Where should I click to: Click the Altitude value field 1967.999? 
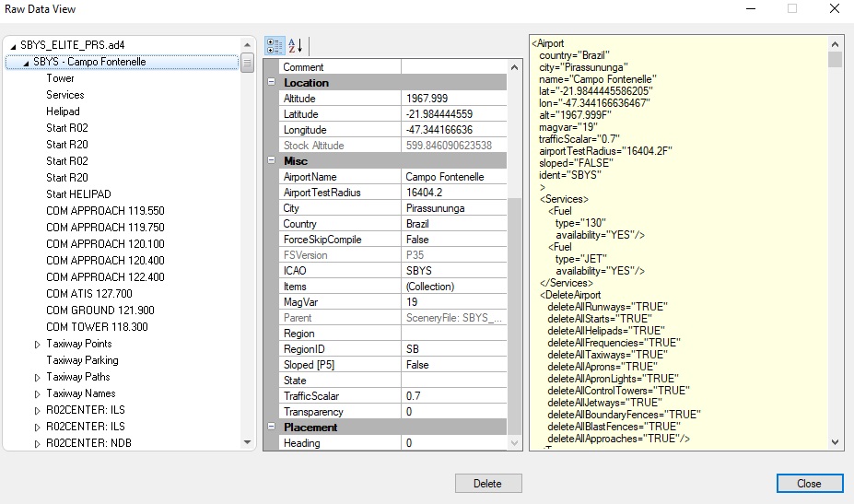[x=453, y=99]
